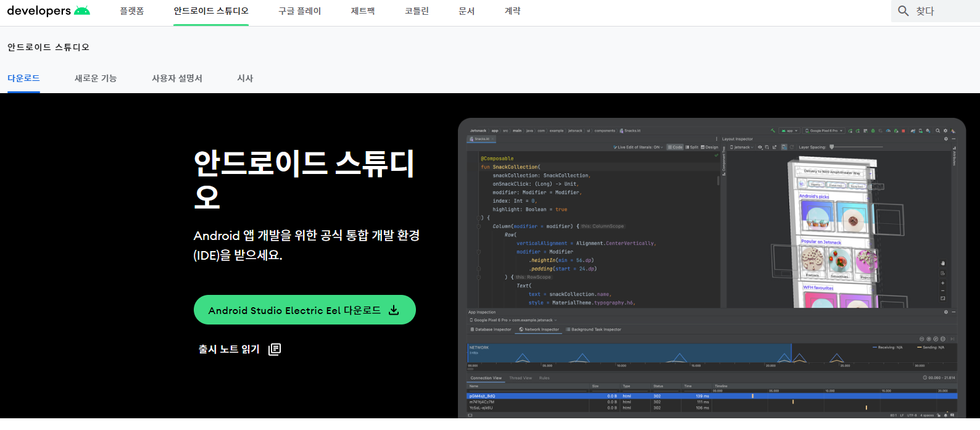Click the Layout Inspector gear icon
The height and width of the screenshot is (430, 980).
click(x=946, y=139)
